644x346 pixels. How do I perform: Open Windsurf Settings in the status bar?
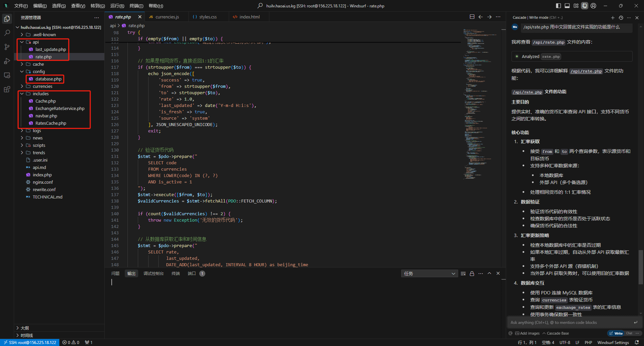pyautogui.click(x=613, y=342)
